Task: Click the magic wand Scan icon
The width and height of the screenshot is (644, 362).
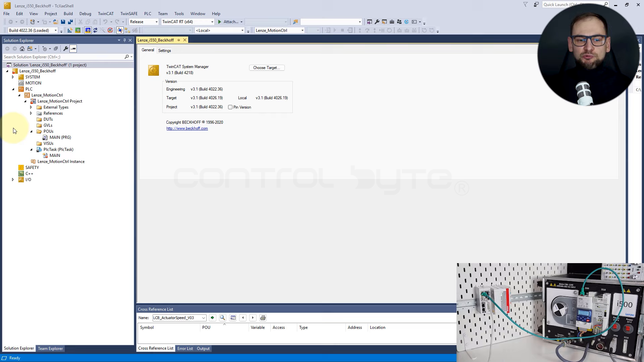Action: tap(103, 31)
